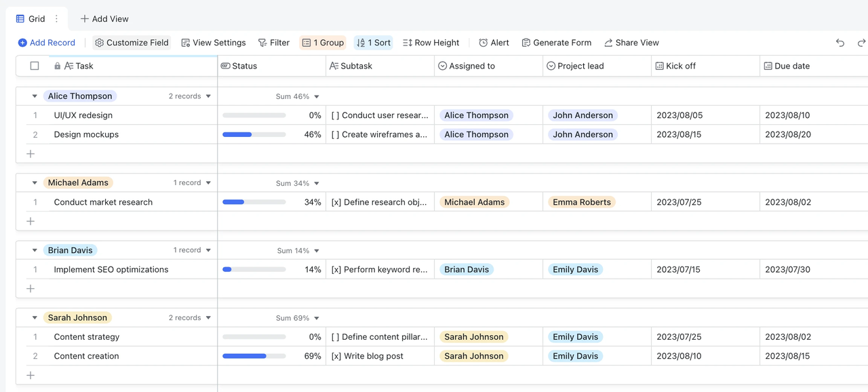Open Row Height options
The width and height of the screenshot is (868, 392).
[431, 43]
